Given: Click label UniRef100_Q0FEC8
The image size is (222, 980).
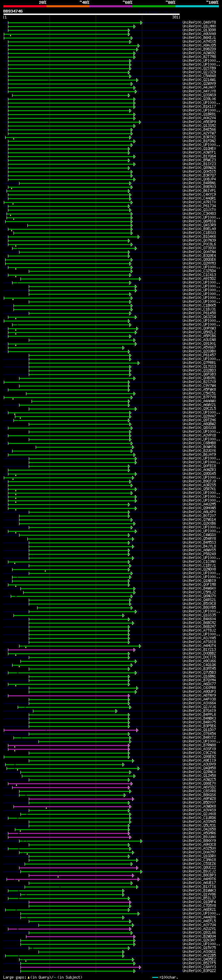Looking at the screenshot, I should tap(199, 466).
